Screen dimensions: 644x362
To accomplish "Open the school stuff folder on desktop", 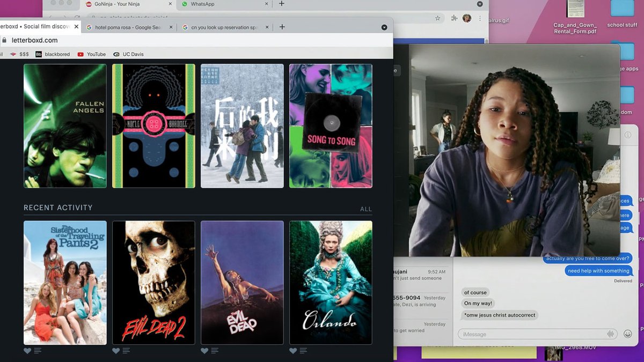I will pyautogui.click(x=623, y=14).
